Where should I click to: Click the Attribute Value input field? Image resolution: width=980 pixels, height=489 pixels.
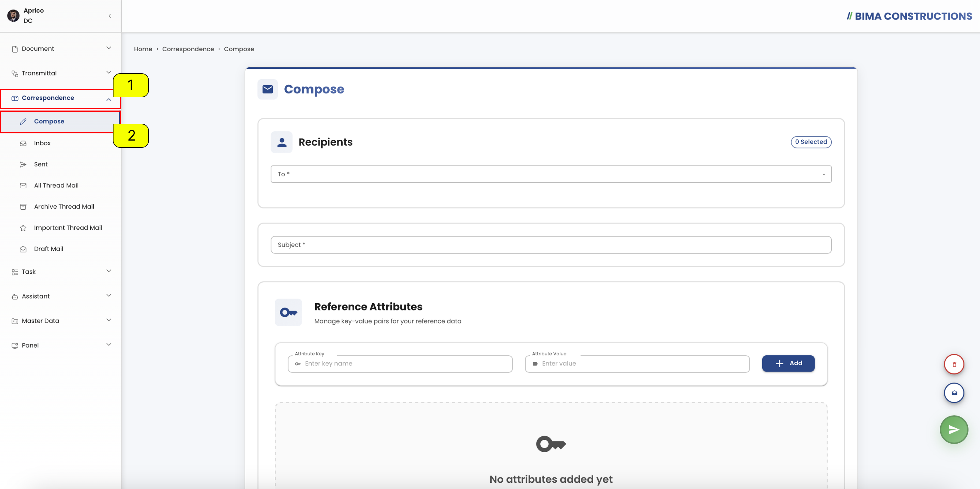point(637,364)
